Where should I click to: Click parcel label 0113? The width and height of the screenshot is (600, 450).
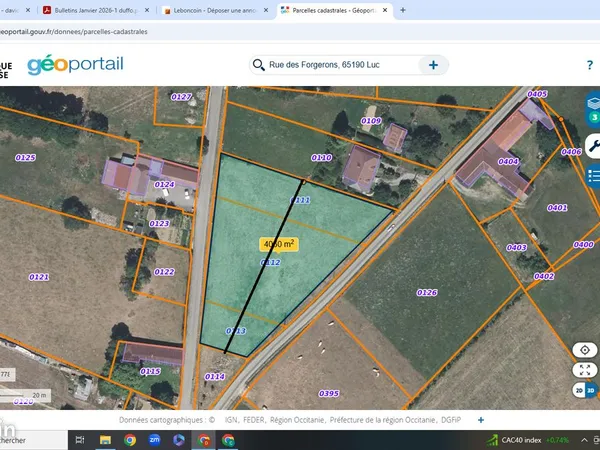click(236, 331)
